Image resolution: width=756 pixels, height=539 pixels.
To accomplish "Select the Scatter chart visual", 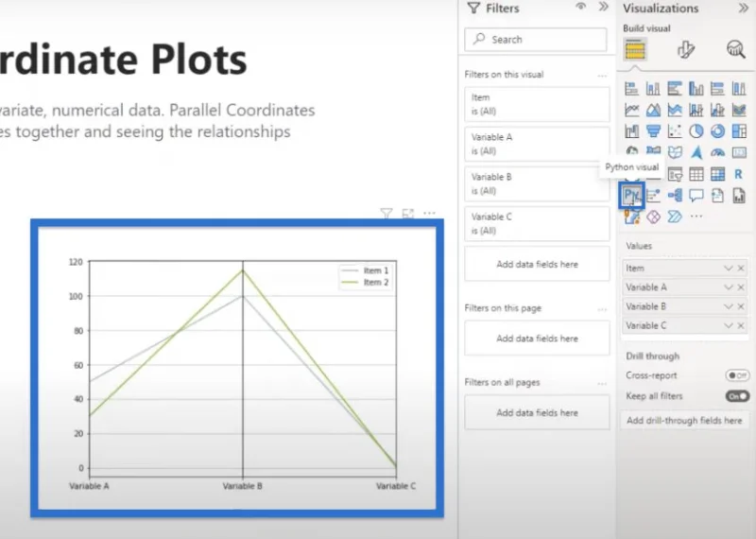I will point(675,131).
